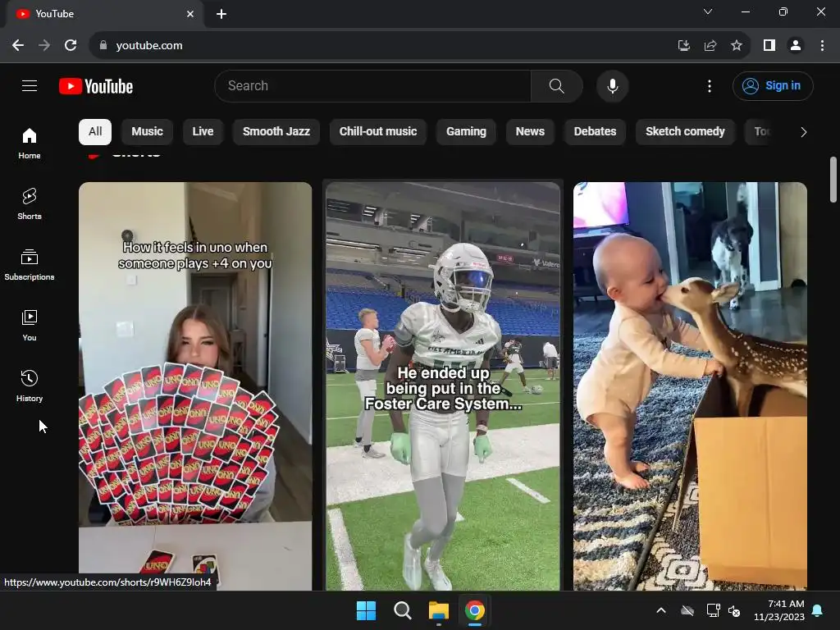The width and height of the screenshot is (840, 630).
Task: Select the Debates filter chip
Action: [x=596, y=132]
